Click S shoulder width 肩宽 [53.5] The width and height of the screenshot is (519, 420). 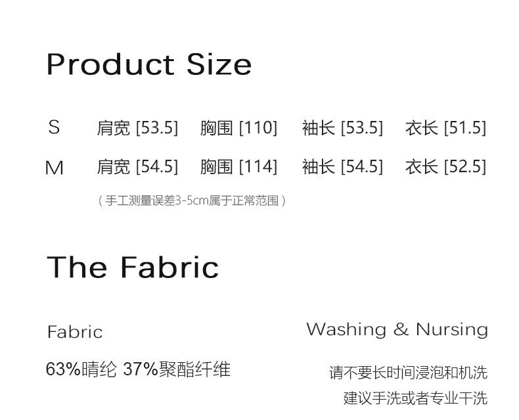click(x=137, y=128)
